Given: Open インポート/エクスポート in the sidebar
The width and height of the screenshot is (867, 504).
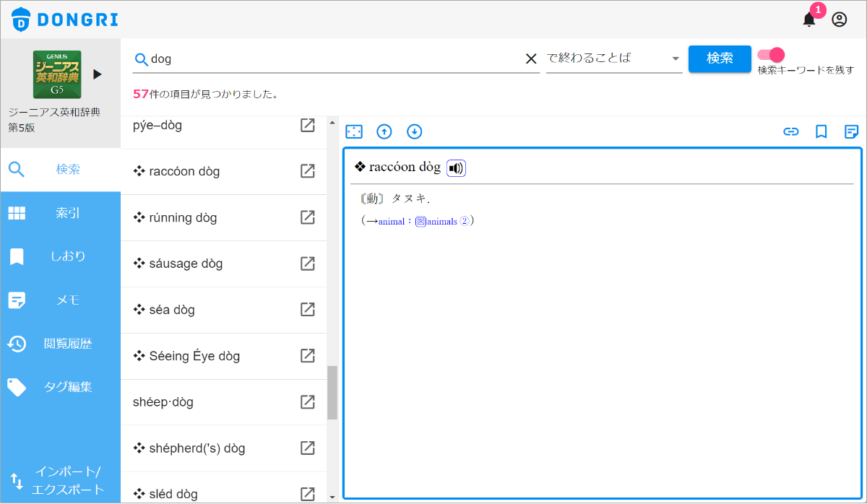Looking at the screenshot, I should [61, 480].
